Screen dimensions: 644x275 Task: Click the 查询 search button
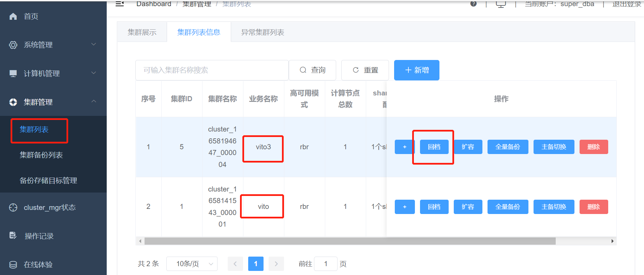coord(313,70)
